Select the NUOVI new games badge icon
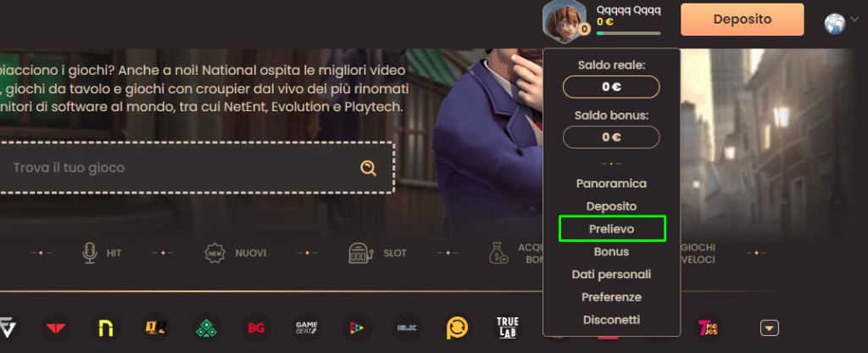This screenshot has width=868, height=353. (x=215, y=253)
